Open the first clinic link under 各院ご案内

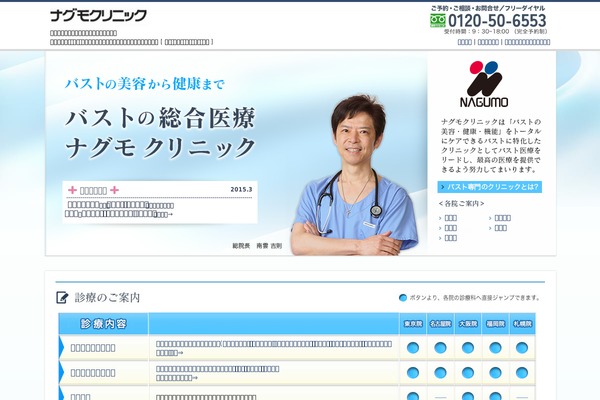(x=450, y=218)
